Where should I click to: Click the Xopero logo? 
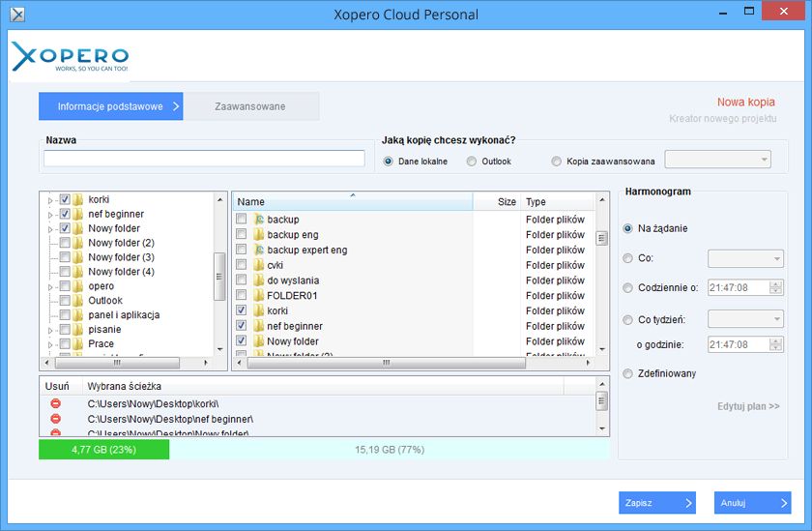point(70,56)
